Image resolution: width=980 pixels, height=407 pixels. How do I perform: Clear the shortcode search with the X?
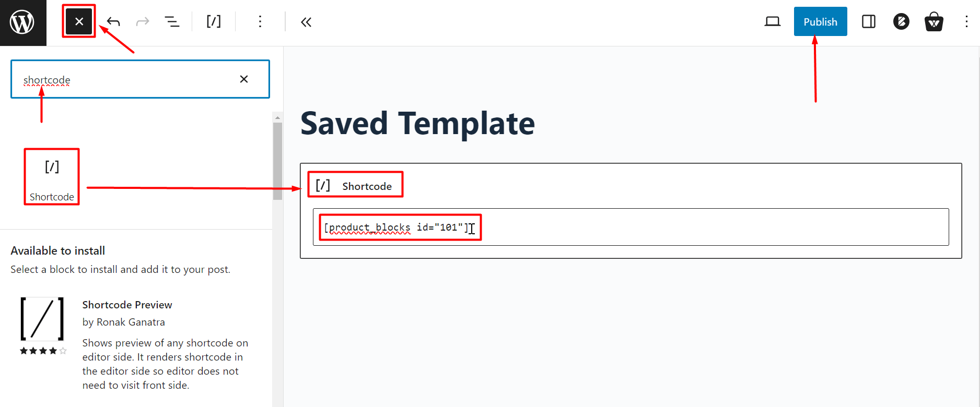243,79
